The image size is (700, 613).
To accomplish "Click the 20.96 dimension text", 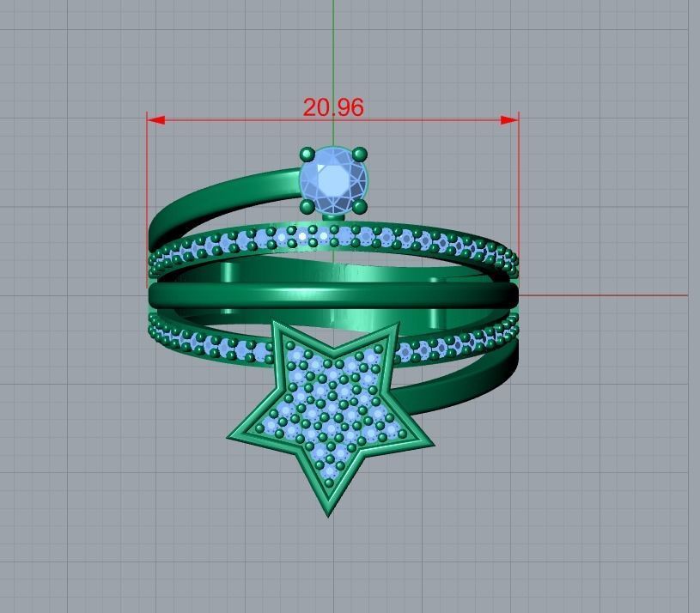I will click(x=333, y=107).
